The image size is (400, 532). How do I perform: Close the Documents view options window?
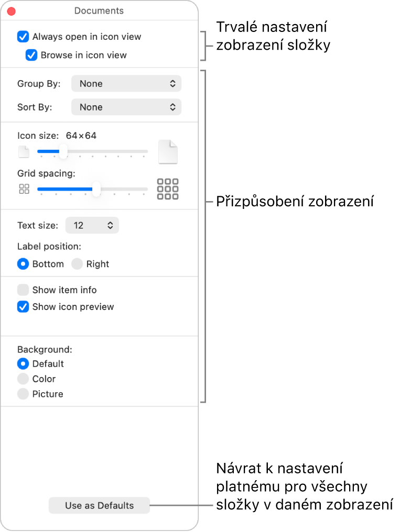(11, 11)
